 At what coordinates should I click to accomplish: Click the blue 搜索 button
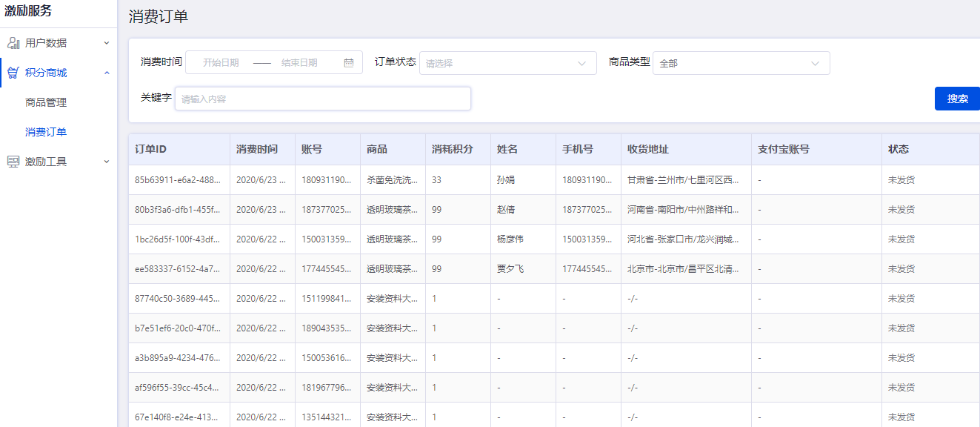957,99
